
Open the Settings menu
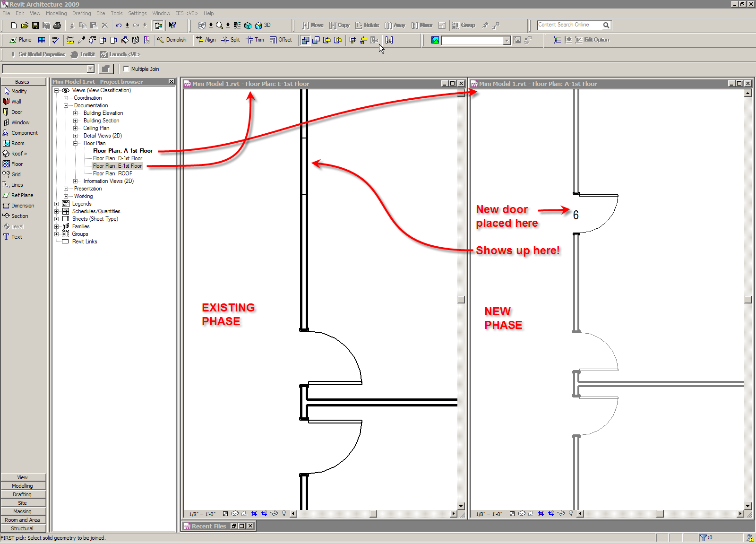[137, 13]
